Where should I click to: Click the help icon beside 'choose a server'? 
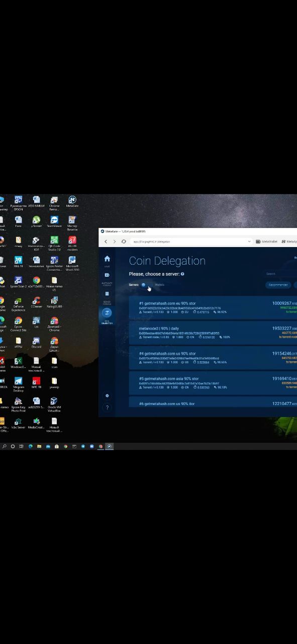[x=182, y=274]
